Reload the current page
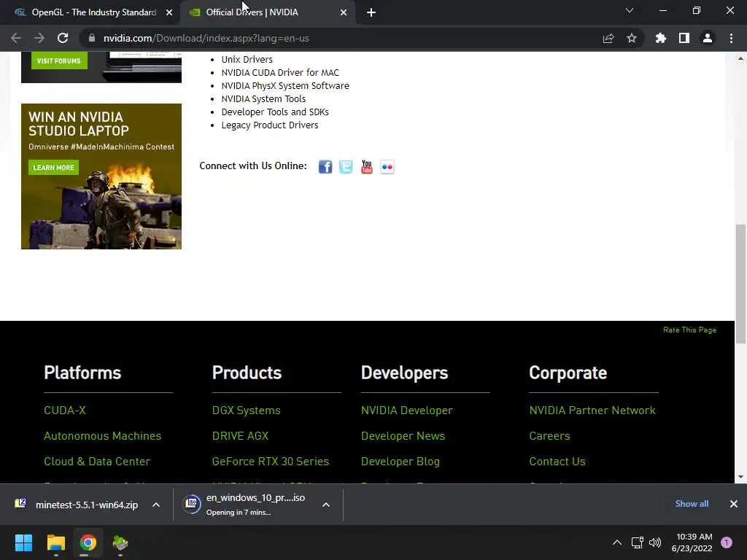 pos(63,38)
